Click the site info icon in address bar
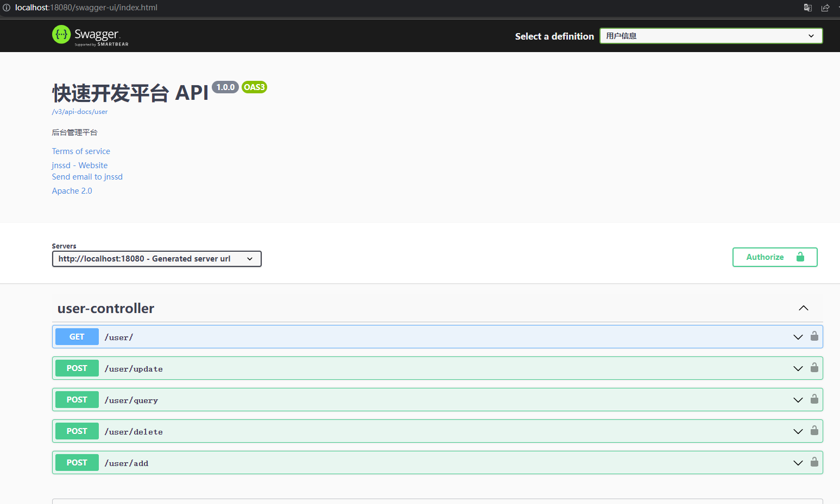 point(7,8)
